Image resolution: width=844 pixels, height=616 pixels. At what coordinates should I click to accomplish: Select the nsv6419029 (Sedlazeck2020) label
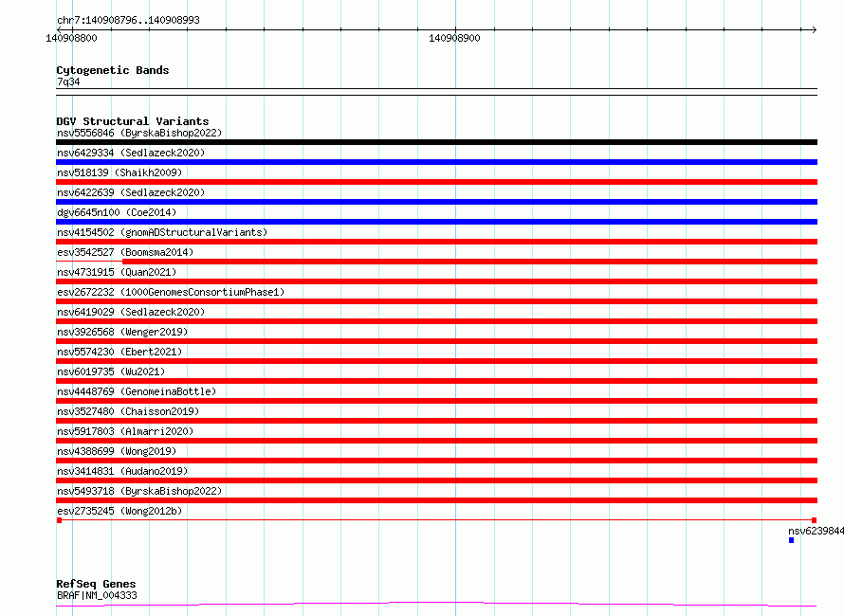pos(131,312)
